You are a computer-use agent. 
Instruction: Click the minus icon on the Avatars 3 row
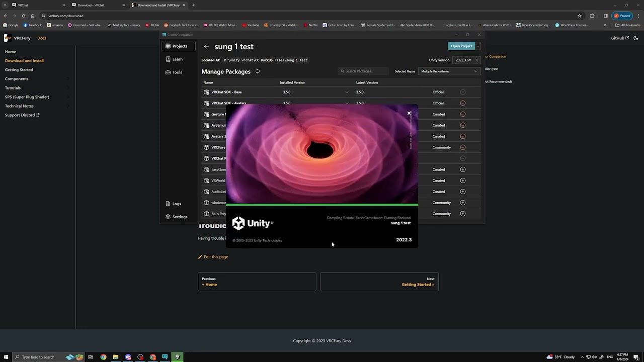click(463, 136)
